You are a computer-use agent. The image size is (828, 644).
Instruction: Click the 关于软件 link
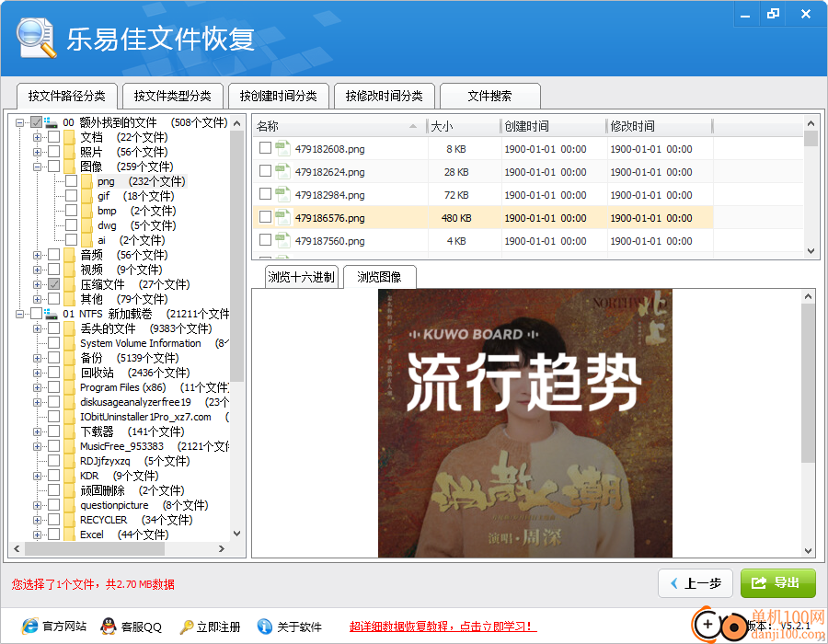pyautogui.click(x=299, y=627)
